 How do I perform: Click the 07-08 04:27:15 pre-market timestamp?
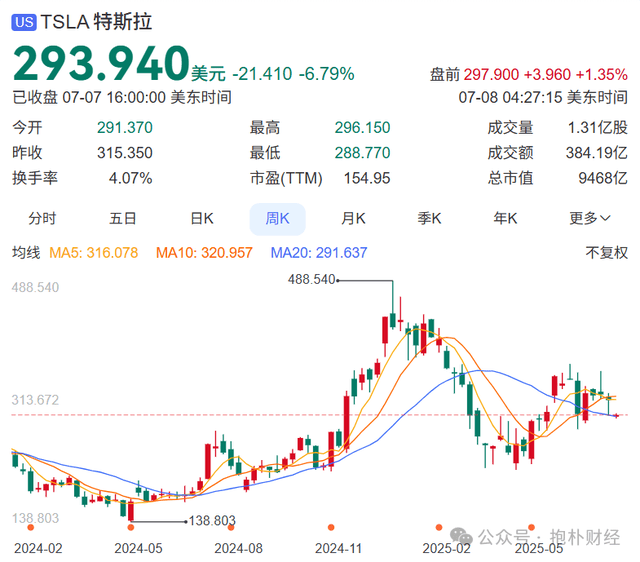(543, 98)
